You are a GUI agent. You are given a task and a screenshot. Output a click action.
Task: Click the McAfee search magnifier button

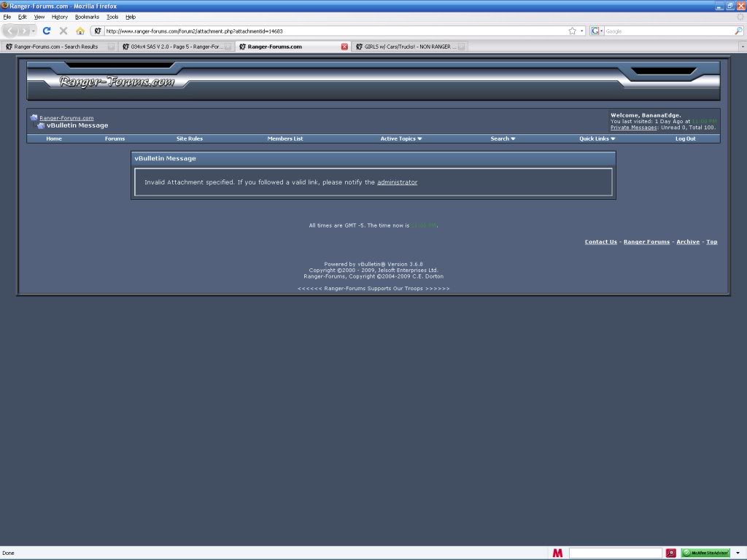pos(671,553)
